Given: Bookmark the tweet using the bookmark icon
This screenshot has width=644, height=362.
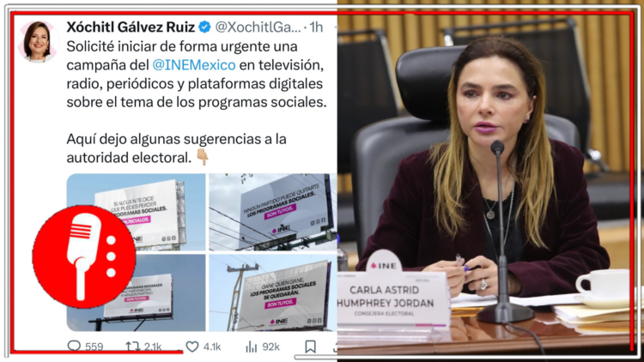Looking at the screenshot, I should [x=311, y=347].
